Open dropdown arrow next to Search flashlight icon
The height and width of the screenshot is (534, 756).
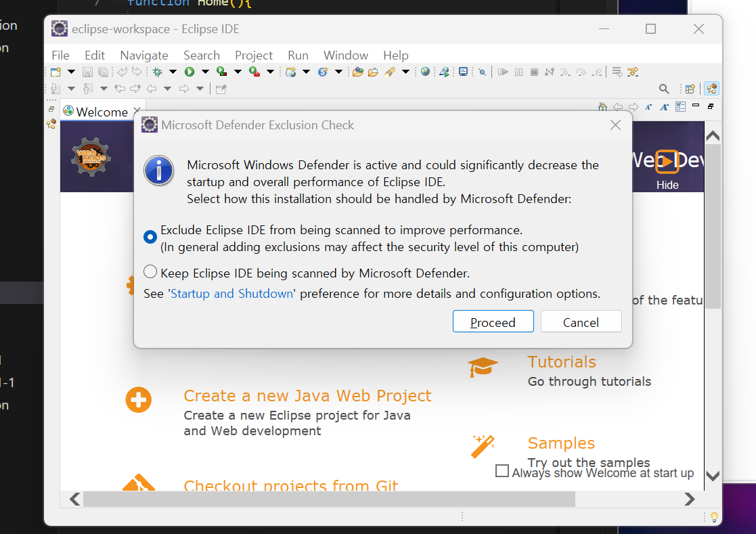(x=405, y=72)
